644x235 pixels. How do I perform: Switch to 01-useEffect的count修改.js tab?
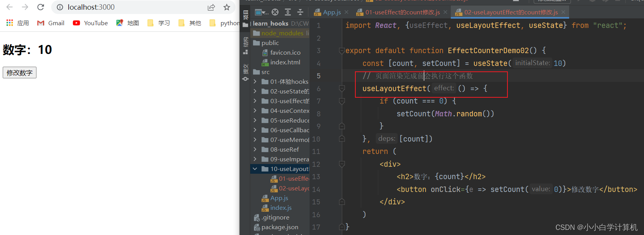[x=398, y=12]
